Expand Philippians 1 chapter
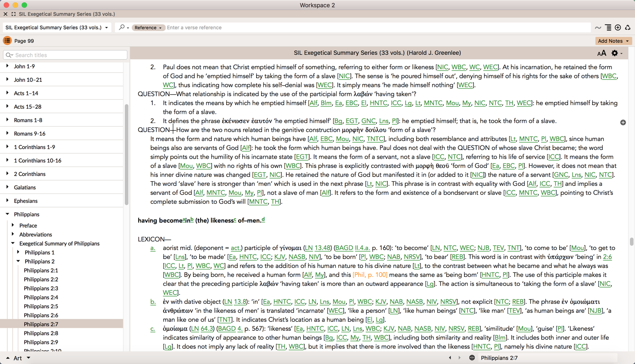This screenshot has height=364, width=635. pyautogui.click(x=18, y=253)
